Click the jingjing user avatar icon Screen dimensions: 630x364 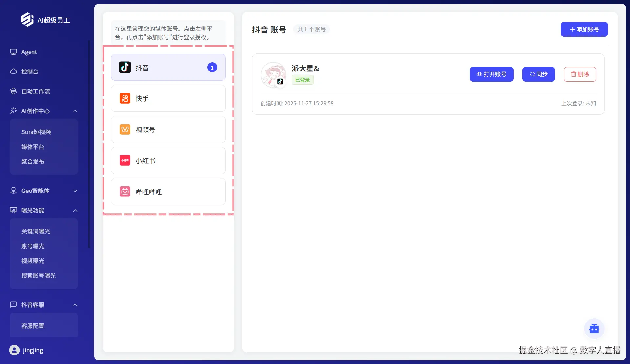point(14,350)
